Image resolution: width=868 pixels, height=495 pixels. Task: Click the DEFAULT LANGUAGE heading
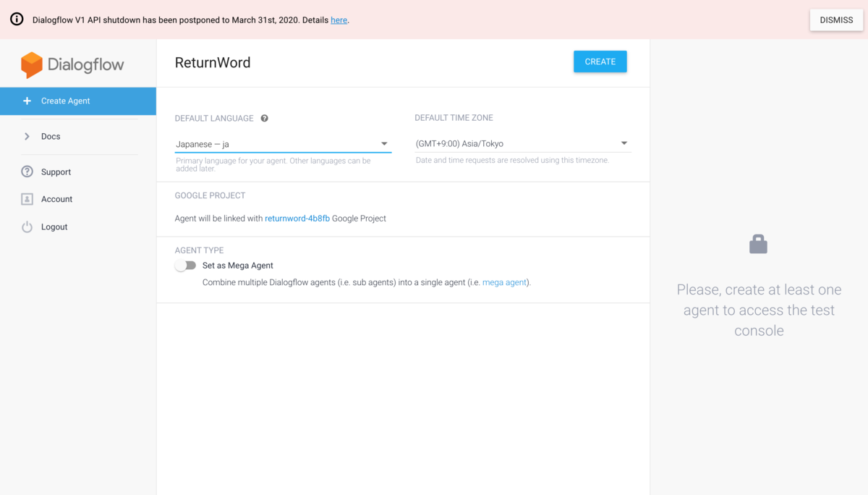[x=214, y=118]
